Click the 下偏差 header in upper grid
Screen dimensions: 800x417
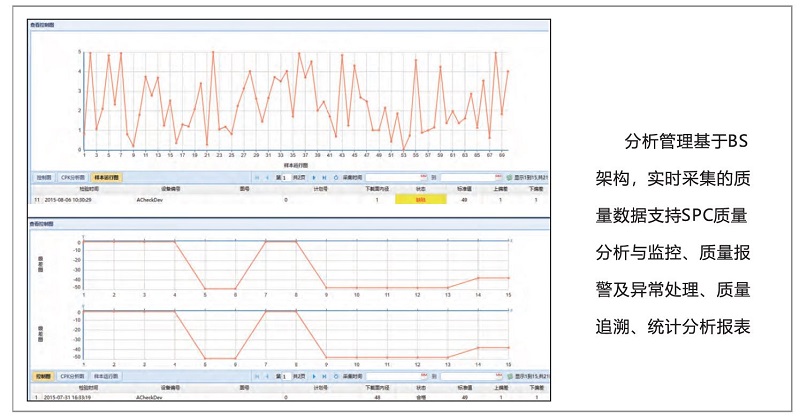point(536,189)
